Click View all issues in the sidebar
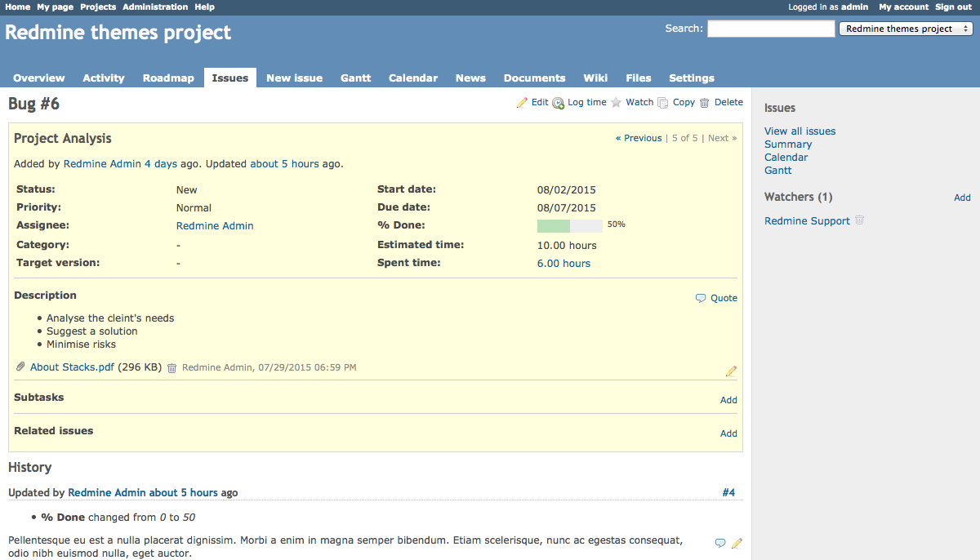 800,131
